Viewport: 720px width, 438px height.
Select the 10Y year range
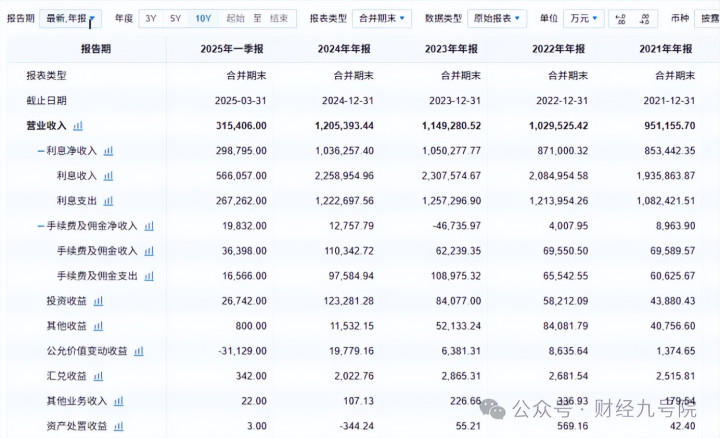pyautogui.click(x=203, y=19)
